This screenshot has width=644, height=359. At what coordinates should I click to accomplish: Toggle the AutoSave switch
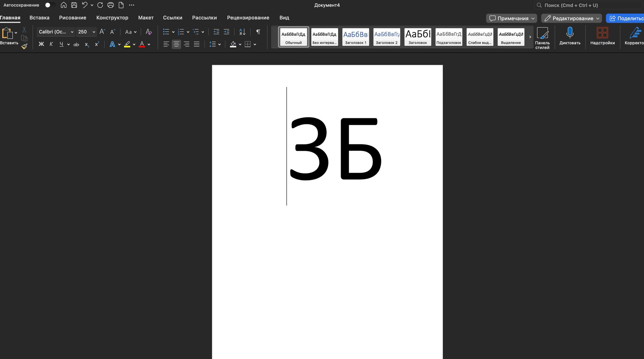click(x=50, y=5)
